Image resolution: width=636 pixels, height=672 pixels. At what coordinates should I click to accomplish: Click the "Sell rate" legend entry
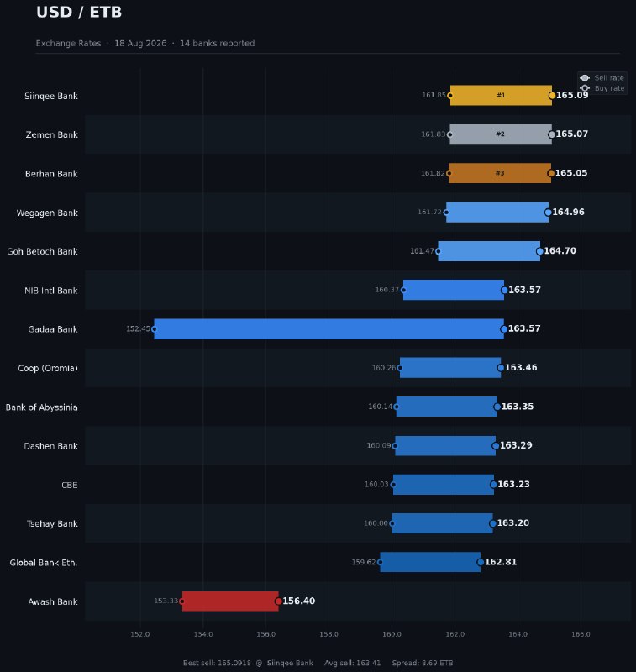(x=602, y=77)
